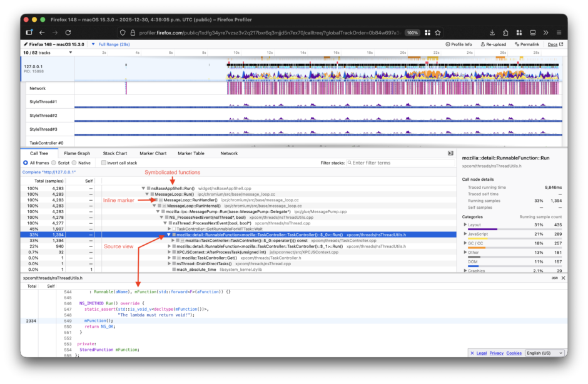The image size is (588, 384).
Task: Open the Marker Chart tab
Action: [x=152, y=153]
